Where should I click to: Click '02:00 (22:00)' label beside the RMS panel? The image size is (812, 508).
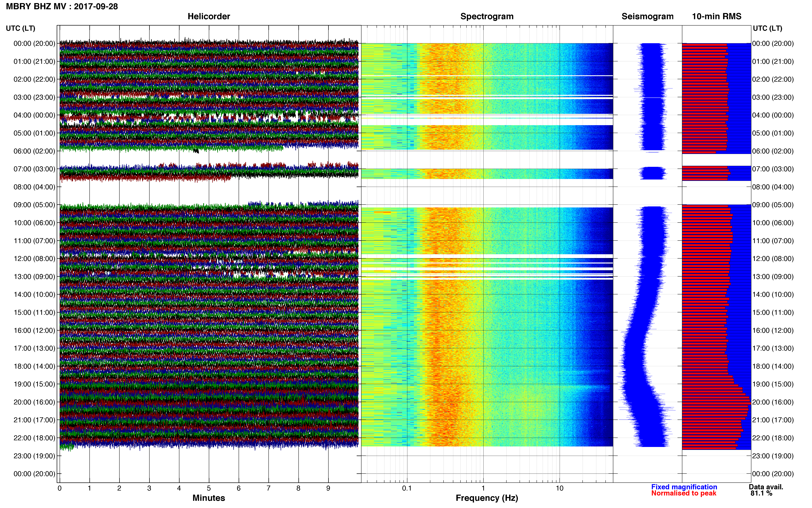coord(773,79)
